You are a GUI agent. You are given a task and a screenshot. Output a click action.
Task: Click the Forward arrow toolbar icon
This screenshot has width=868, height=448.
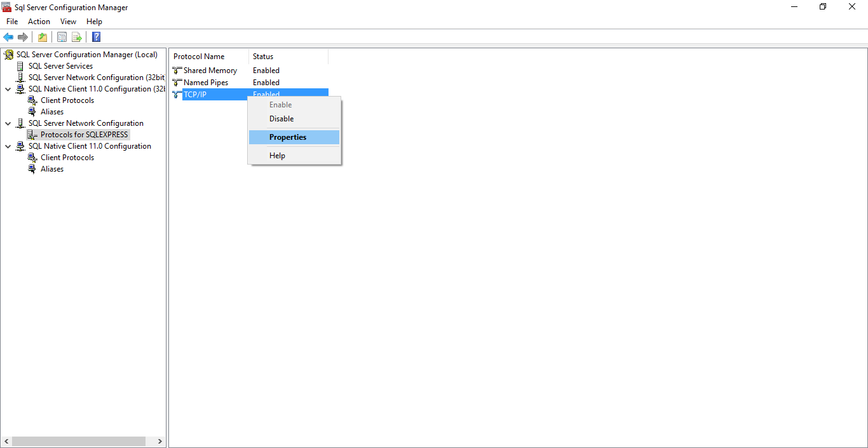(x=23, y=37)
